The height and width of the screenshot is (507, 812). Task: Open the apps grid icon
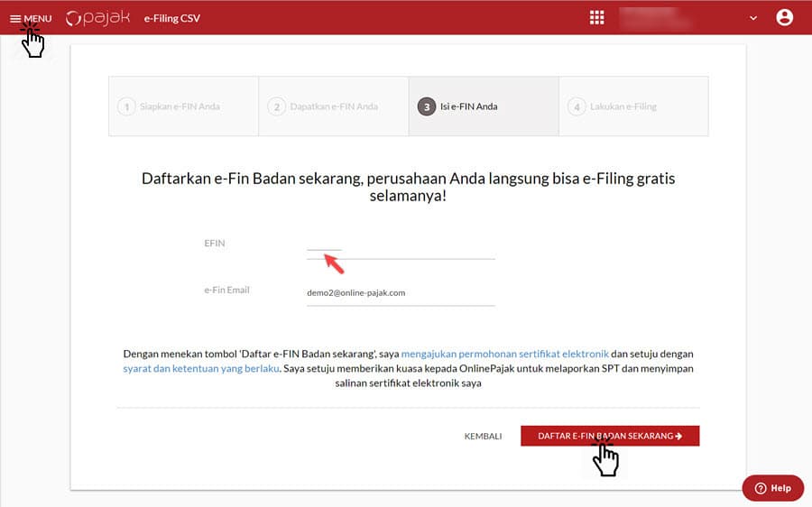pos(596,17)
